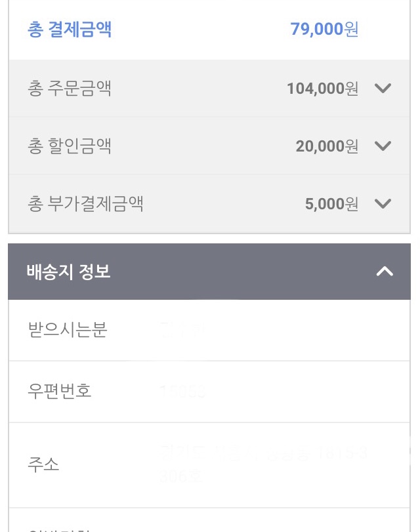Click the 배송지 정보 header title

[x=69, y=272]
